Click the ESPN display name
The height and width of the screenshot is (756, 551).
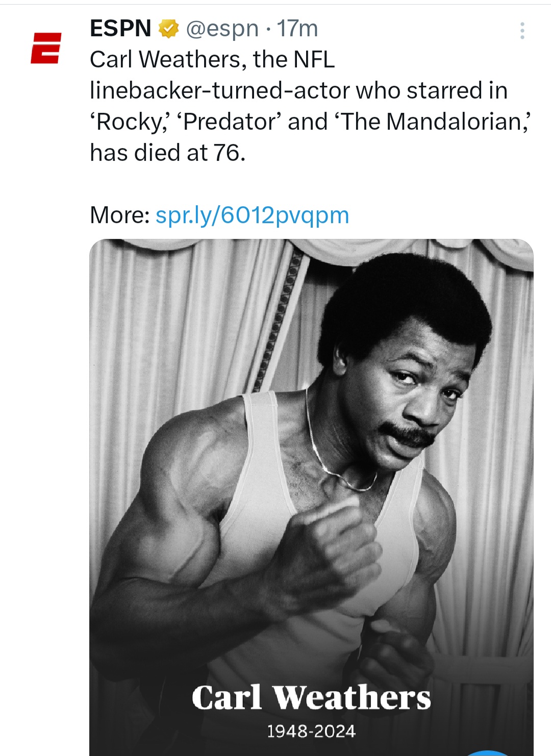click(x=120, y=29)
